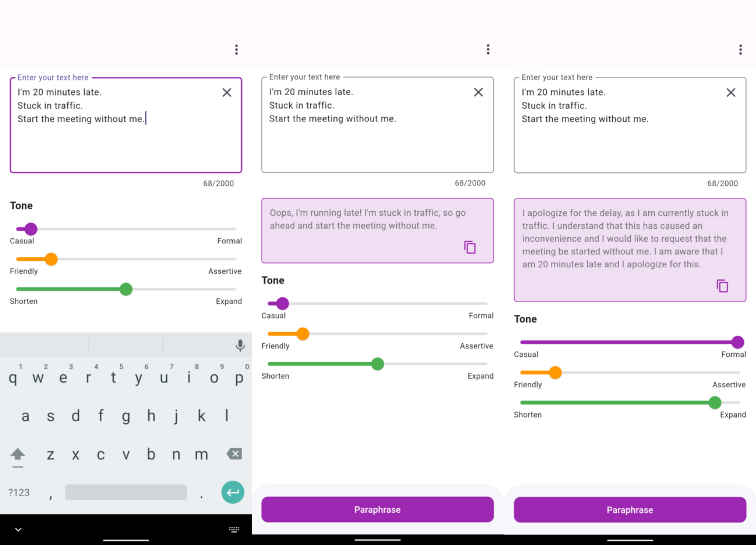Collapse the on-screen keyboard

pos(18,529)
